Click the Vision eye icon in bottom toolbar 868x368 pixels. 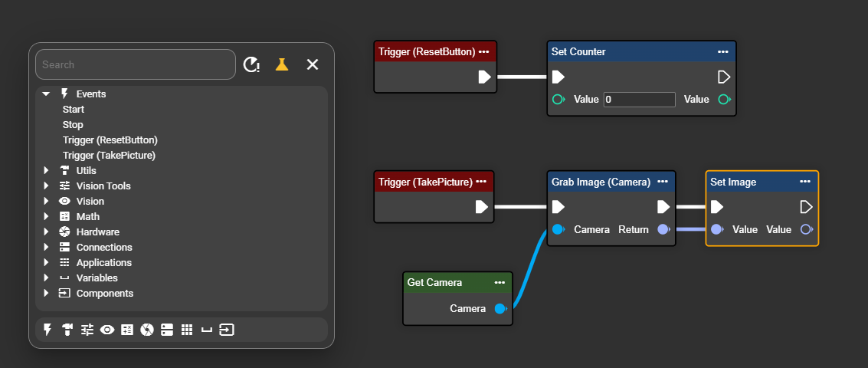point(107,330)
